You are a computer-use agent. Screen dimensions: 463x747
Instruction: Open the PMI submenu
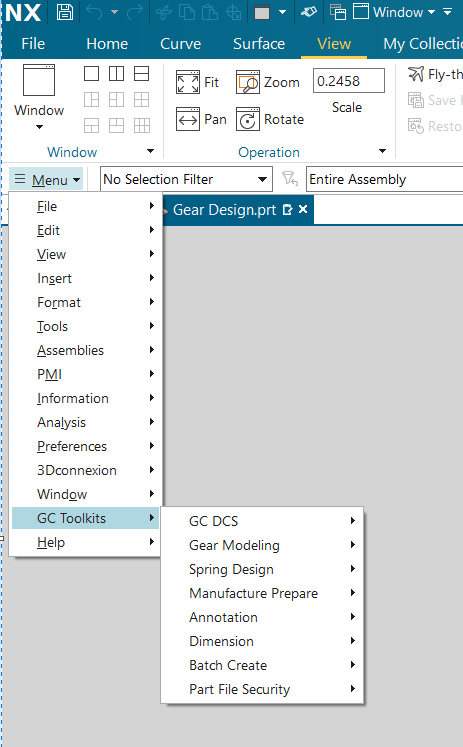pos(86,374)
